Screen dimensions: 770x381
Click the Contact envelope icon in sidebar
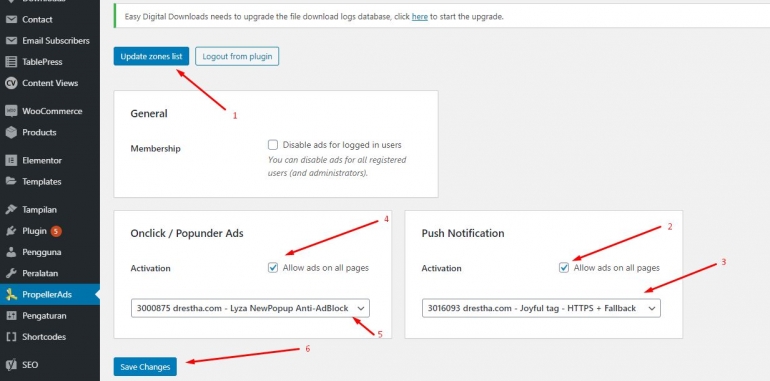coord(11,20)
